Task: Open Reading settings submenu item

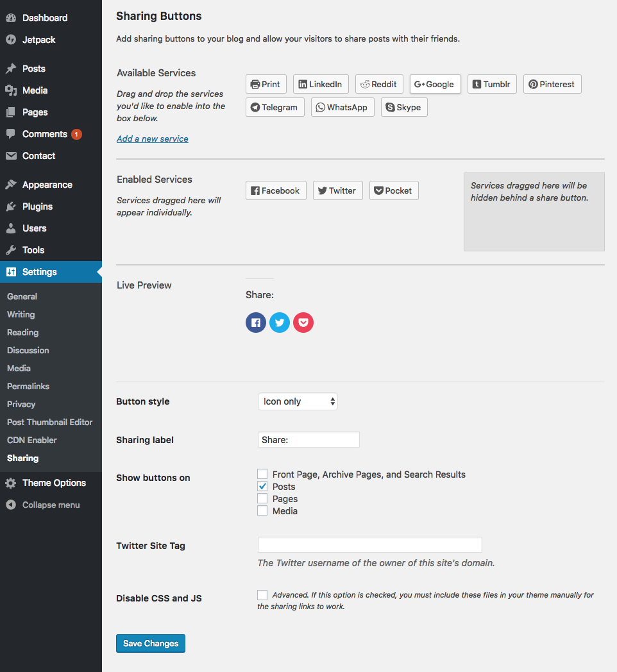Action: tap(22, 333)
